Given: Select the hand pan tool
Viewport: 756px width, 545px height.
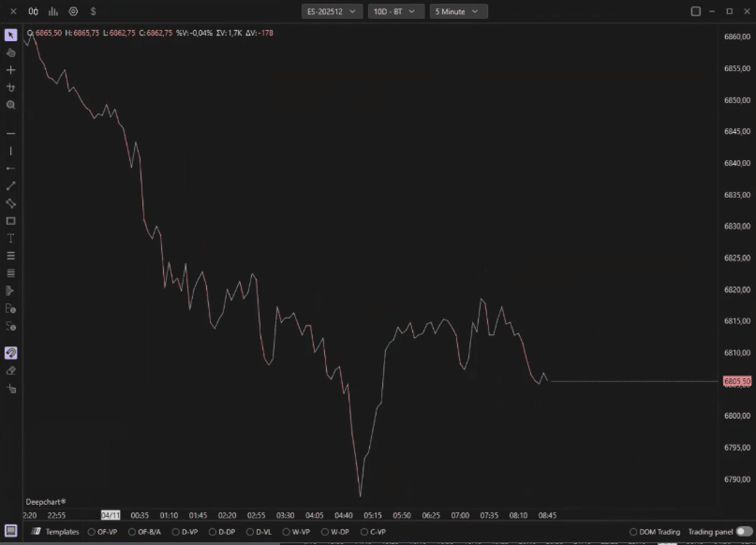Looking at the screenshot, I should point(11,53).
